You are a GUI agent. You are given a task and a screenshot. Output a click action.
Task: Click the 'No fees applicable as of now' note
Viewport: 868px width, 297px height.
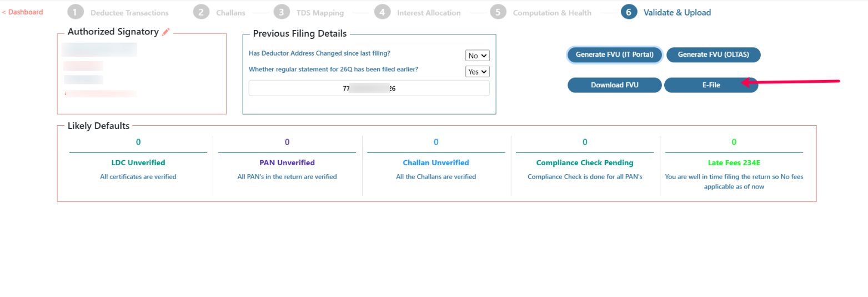[734, 182]
